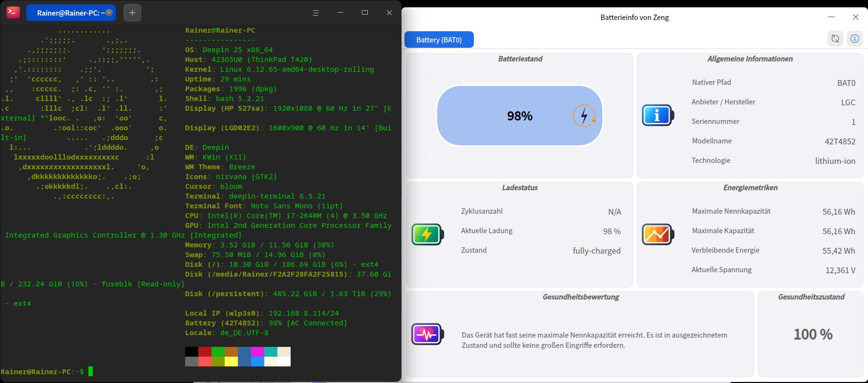The height and width of the screenshot is (383, 868).
Task: Open a new terminal tab with plus button
Action: pos(132,13)
